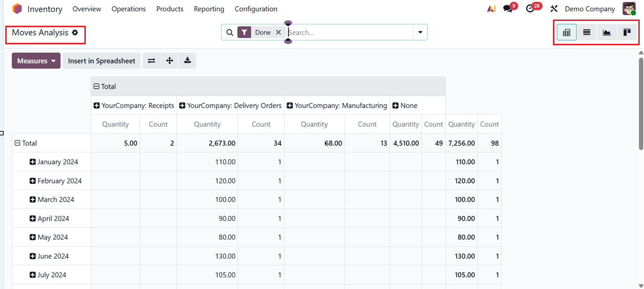Open the Reporting menu

tap(209, 9)
